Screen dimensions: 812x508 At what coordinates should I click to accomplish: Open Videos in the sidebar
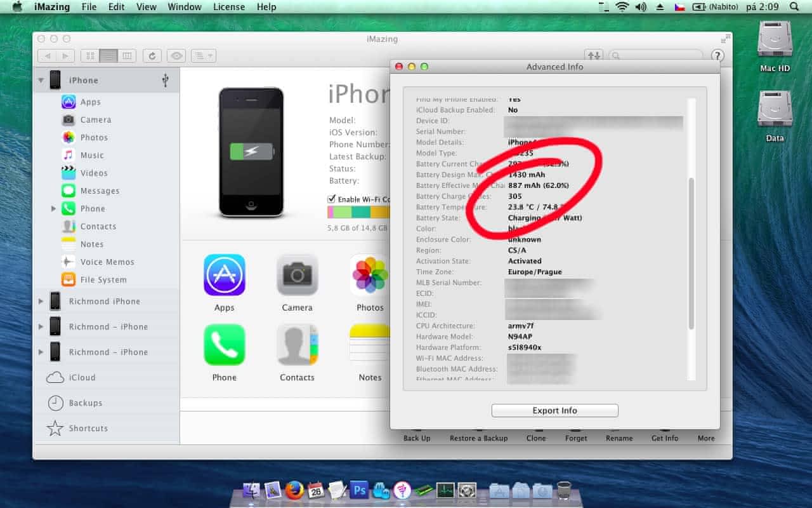pyautogui.click(x=94, y=173)
